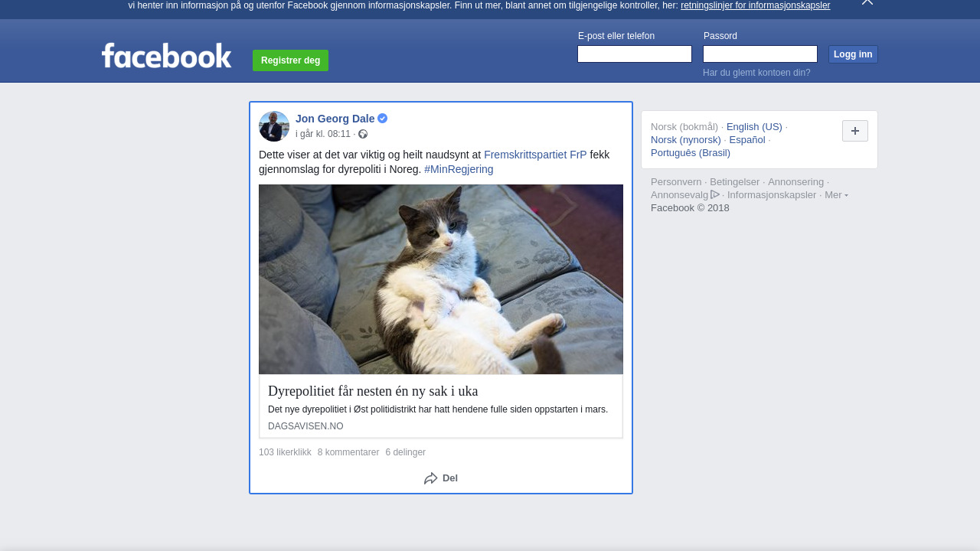
Task: Click the #MinRegjering hashtag
Action: coord(459,169)
